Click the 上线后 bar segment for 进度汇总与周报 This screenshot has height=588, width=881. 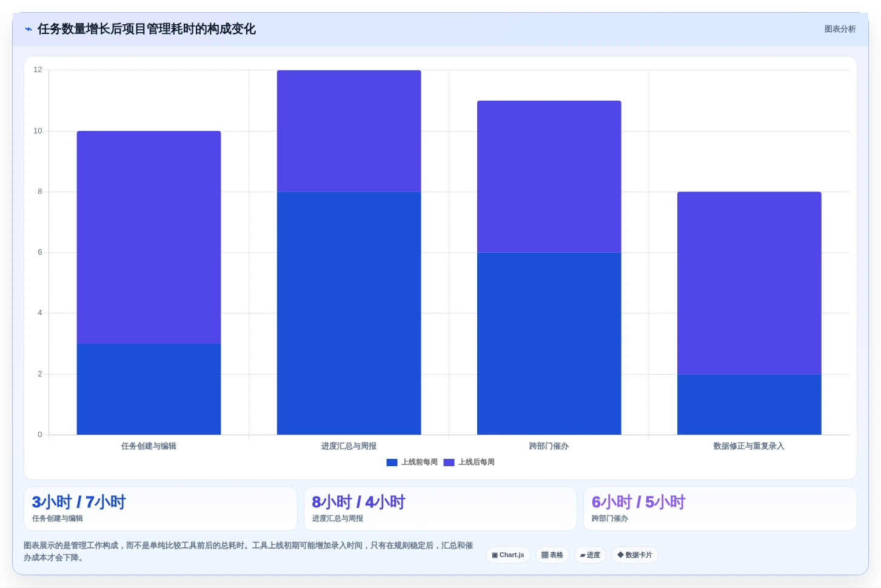click(349, 131)
